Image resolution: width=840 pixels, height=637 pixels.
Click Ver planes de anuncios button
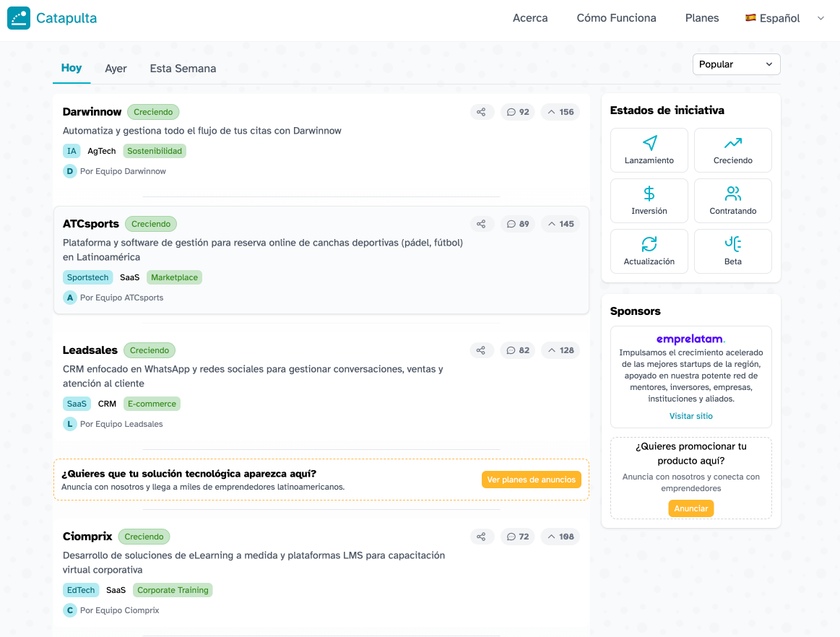coord(531,480)
